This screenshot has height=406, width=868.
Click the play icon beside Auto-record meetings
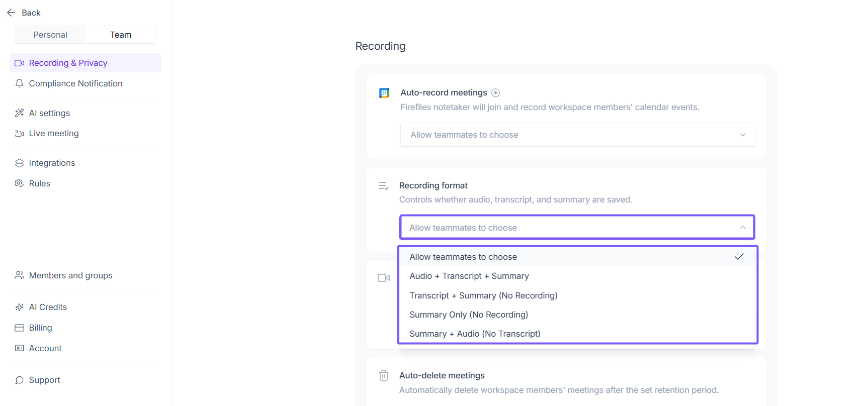point(495,93)
